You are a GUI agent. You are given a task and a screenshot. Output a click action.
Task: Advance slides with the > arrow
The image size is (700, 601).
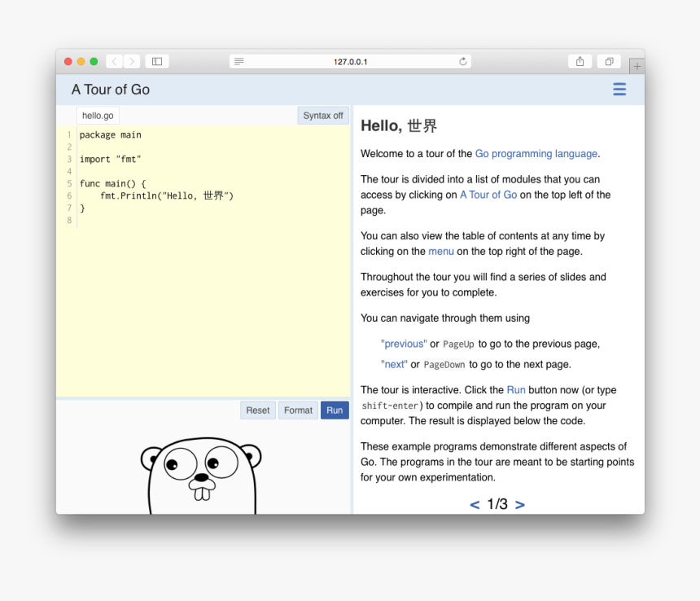click(x=520, y=505)
